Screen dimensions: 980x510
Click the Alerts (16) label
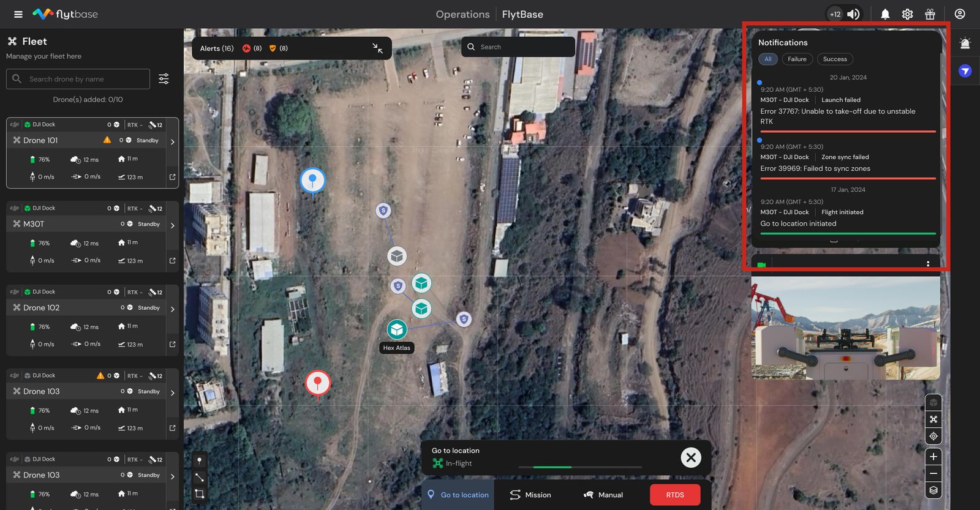(217, 48)
